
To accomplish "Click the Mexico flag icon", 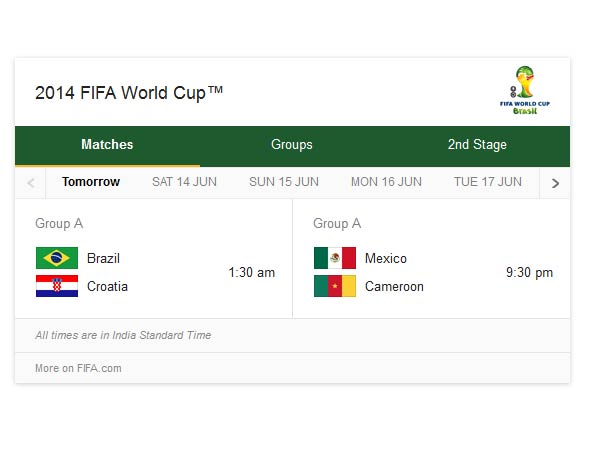I will [334, 258].
